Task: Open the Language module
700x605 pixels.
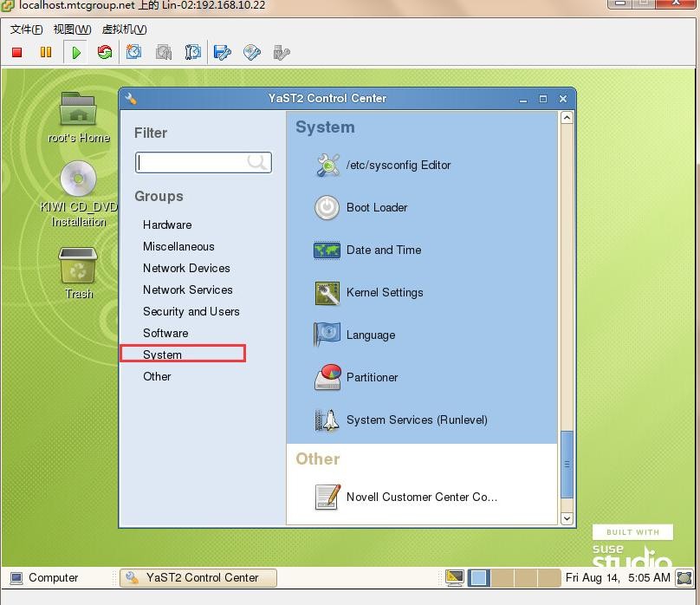Action: pos(354,335)
